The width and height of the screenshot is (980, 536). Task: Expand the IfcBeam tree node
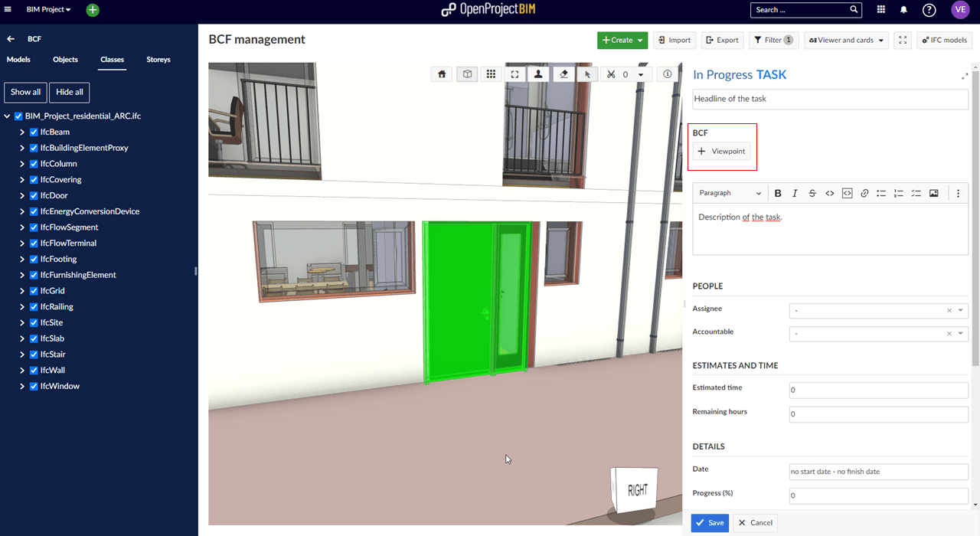[x=22, y=132]
